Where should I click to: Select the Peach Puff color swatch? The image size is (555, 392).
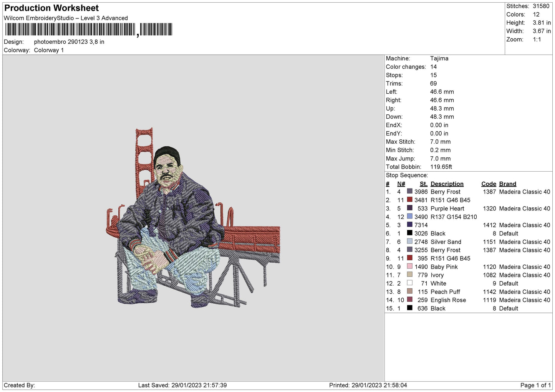tap(409, 291)
